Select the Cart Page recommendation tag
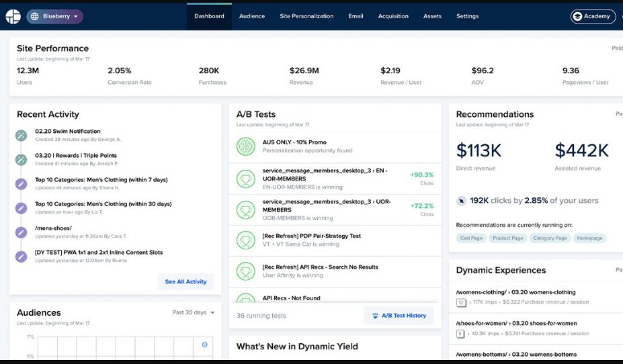 (x=470, y=238)
